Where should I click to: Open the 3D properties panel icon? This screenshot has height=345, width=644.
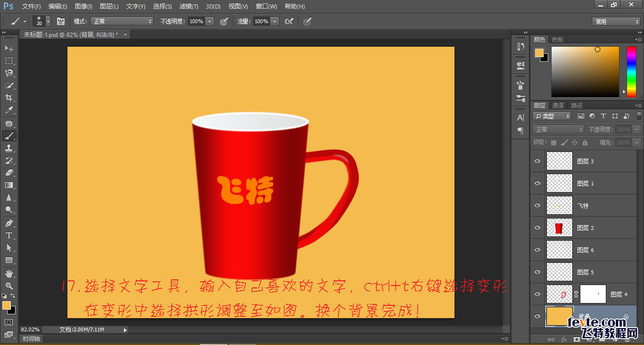[x=520, y=65]
